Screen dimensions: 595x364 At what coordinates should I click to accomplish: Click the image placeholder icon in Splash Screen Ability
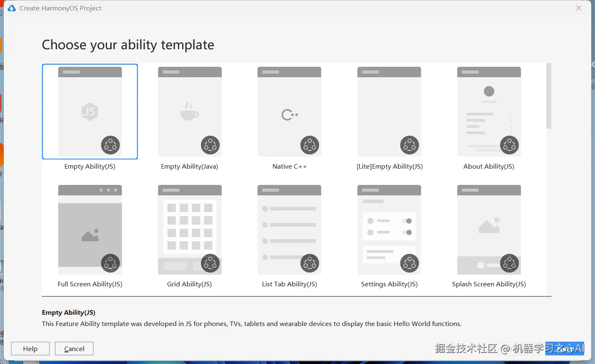point(489,225)
